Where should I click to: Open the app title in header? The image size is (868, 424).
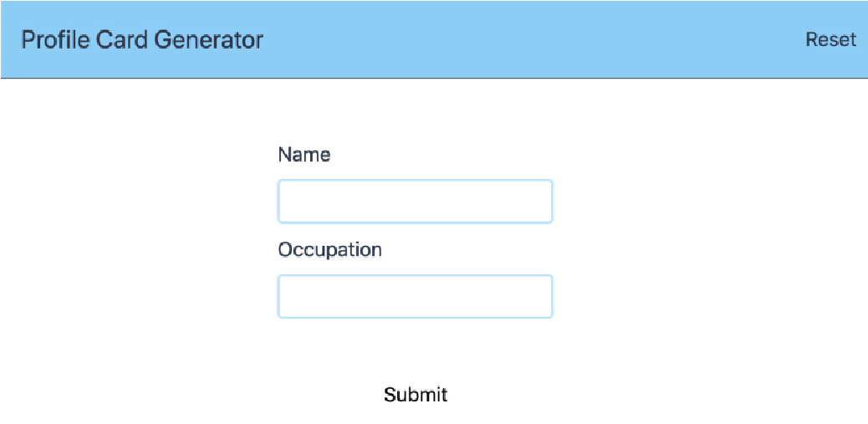pyautogui.click(x=141, y=40)
